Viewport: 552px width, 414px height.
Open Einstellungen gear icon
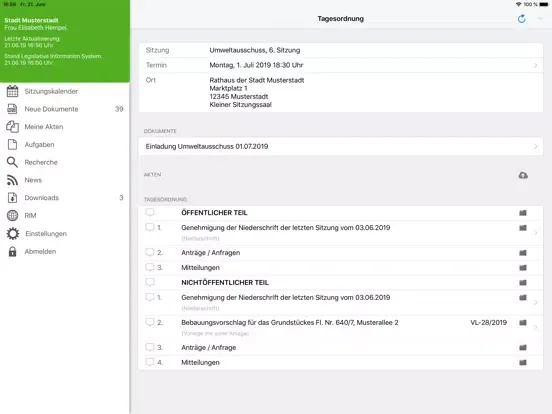[13, 233]
